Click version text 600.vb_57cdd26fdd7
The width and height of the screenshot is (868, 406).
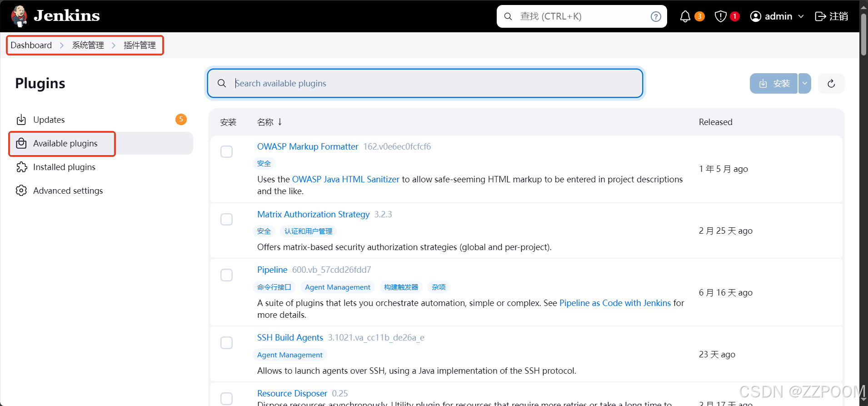[332, 270]
